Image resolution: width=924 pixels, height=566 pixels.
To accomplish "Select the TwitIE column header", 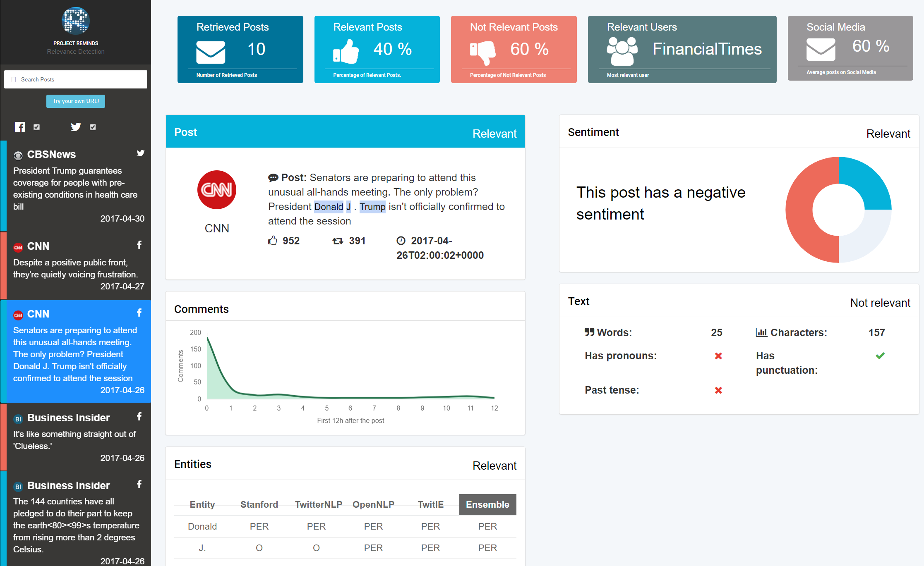I will click(x=430, y=504).
